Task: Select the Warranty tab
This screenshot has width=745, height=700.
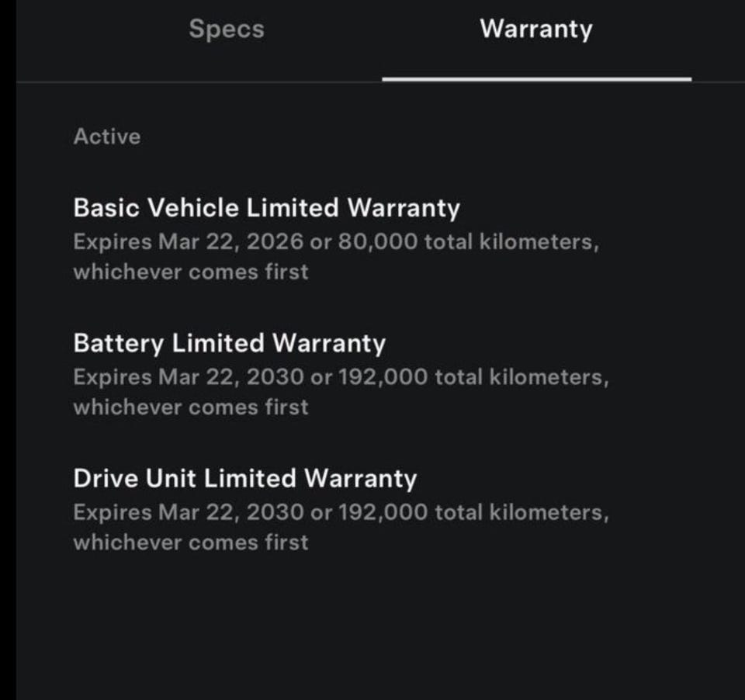Action: coord(535,29)
